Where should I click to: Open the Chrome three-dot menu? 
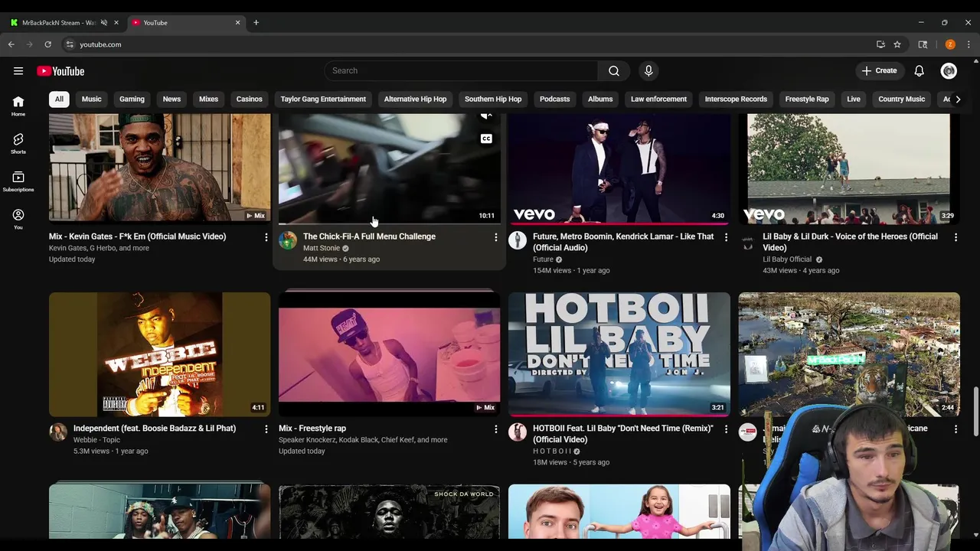click(x=968, y=44)
